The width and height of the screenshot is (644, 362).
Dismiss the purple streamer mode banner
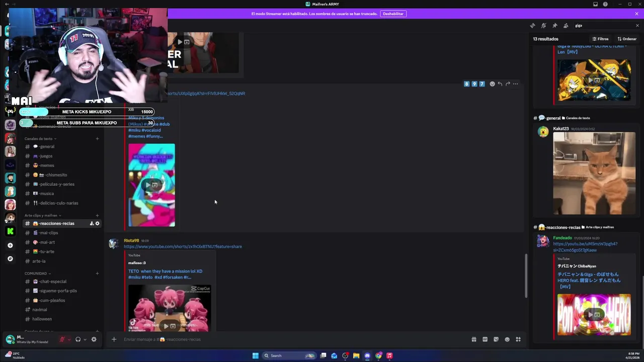tap(636, 14)
